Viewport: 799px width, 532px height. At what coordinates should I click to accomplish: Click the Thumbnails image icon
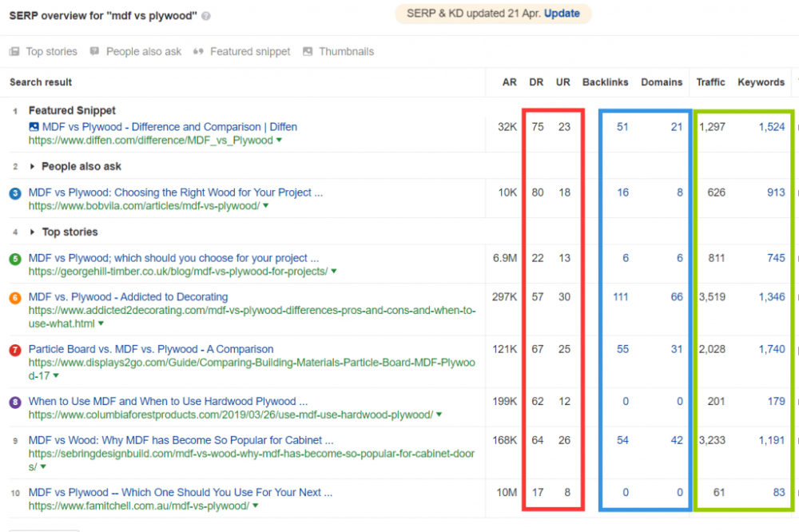(x=308, y=52)
